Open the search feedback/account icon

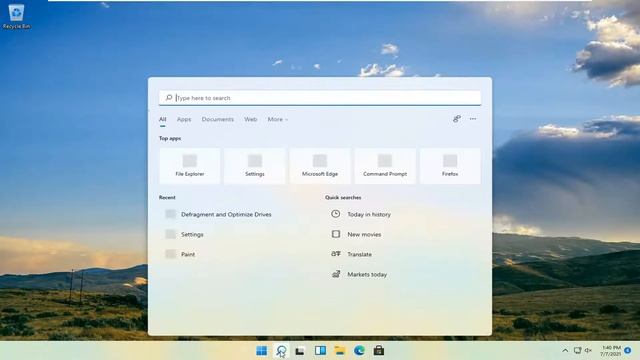tap(457, 119)
